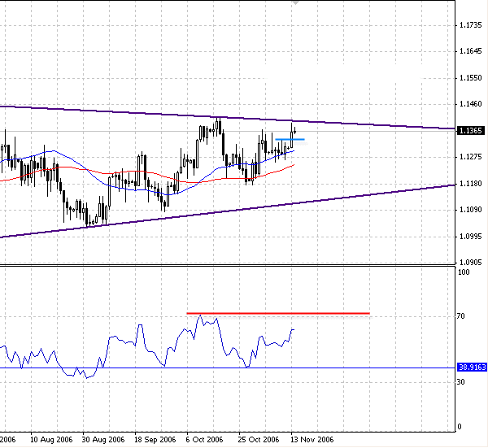Click the 25 Oct 2006 date label
Screen dimensions: 488x448
[x=259, y=440]
